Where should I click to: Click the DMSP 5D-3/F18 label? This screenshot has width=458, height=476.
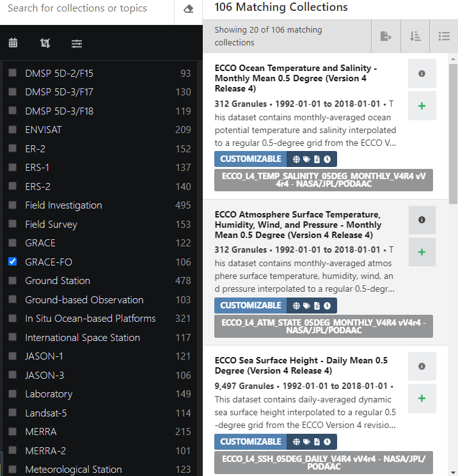tap(59, 111)
